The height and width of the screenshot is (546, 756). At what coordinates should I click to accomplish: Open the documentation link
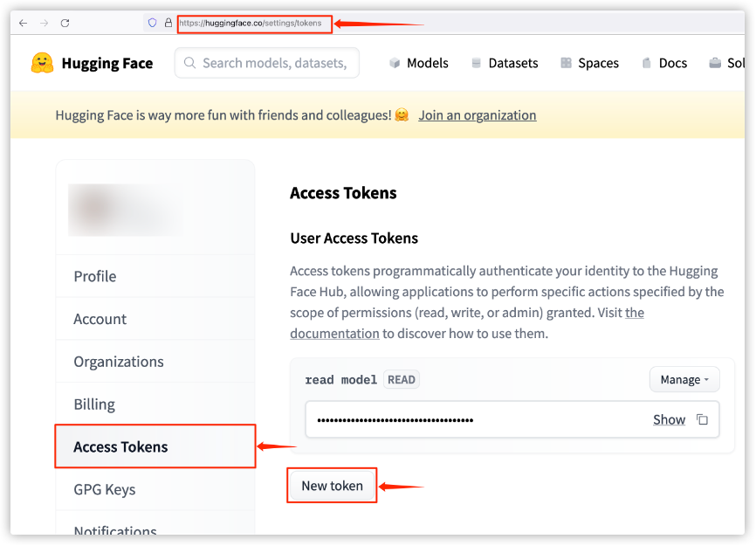coord(334,333)
